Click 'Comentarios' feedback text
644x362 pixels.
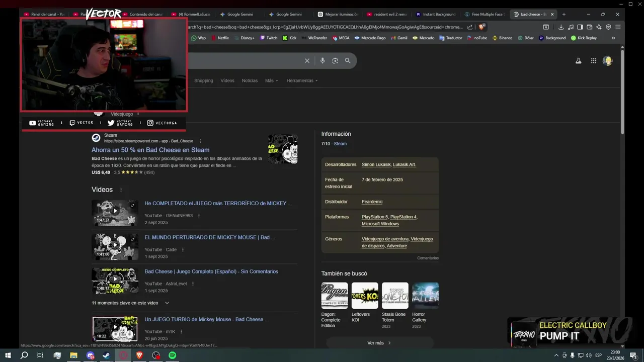click(x=428, y=258)
